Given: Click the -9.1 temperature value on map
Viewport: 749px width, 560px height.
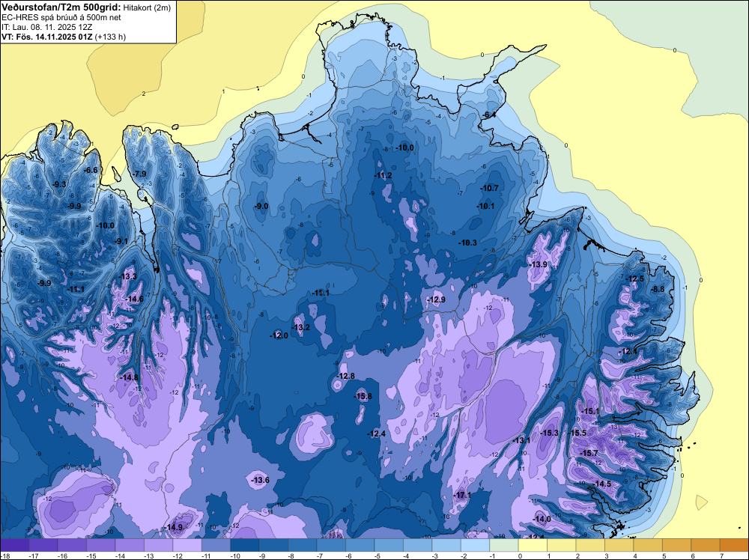Looking at the screenshot, I should [121, 242].
